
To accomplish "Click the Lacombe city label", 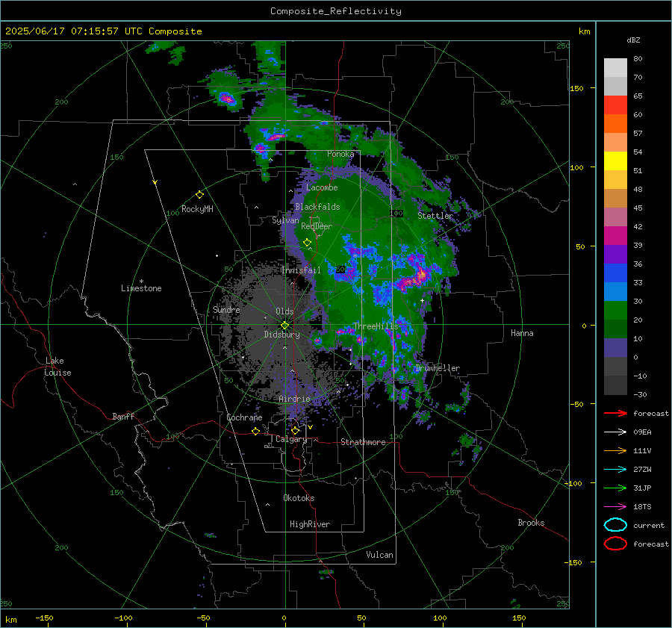I will 322,187.
